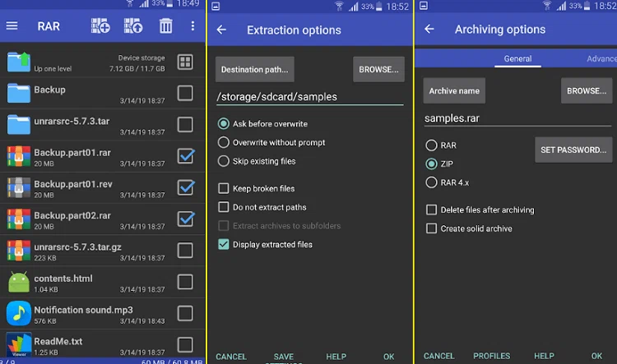Screen dimensions: 617x364
Task: Toggle the grid select-all icon
Action: coord(185,62)
